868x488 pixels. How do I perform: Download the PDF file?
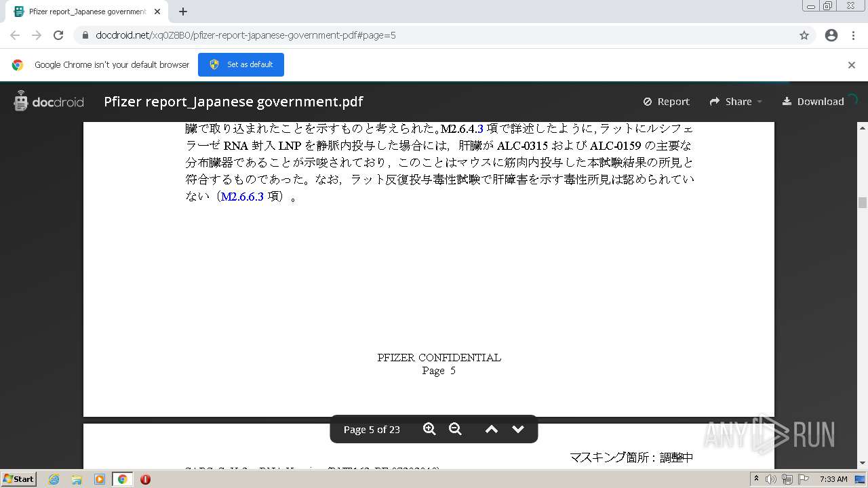tap(813, 102)
